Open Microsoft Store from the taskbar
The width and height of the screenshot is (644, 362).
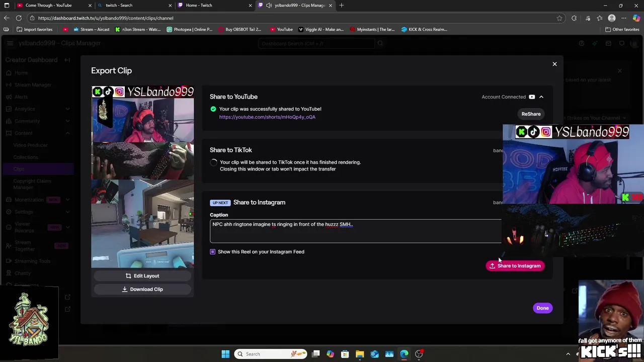pyautogui.click(x=345, y=354)
